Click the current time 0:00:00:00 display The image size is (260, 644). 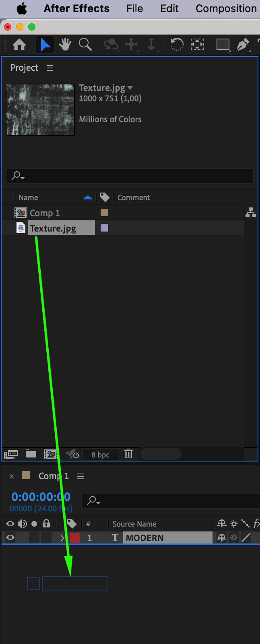41,497
